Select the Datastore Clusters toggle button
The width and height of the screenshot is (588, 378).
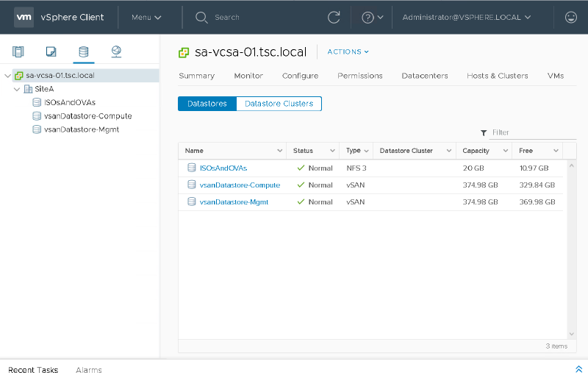click(279, 104)
